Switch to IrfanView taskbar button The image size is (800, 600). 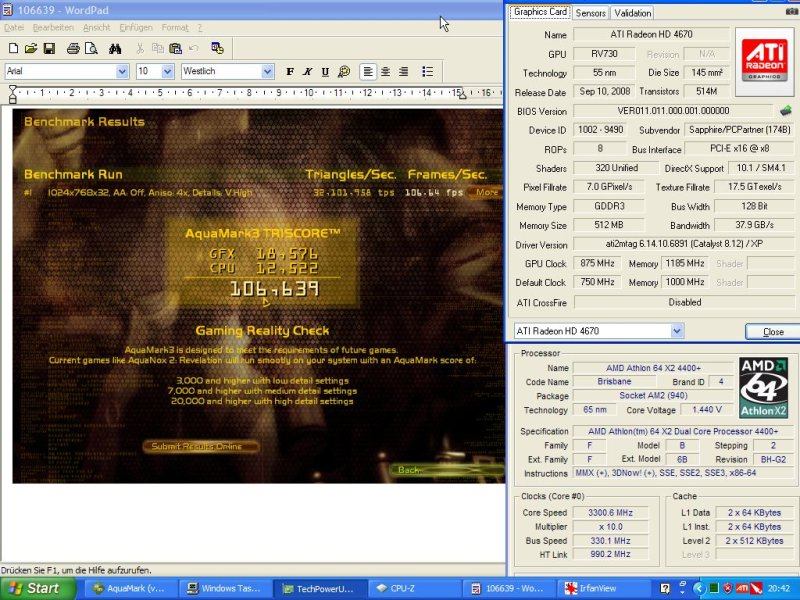pyautogui.click(x=604, y=588)
